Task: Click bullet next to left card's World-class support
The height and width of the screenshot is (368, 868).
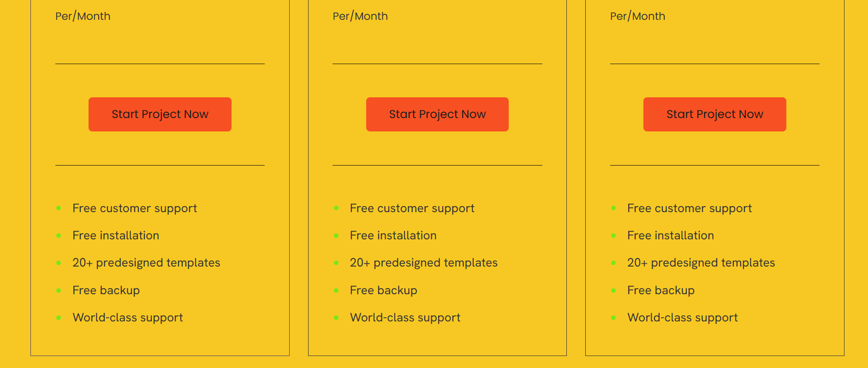Action: click(x=59, y=318)
